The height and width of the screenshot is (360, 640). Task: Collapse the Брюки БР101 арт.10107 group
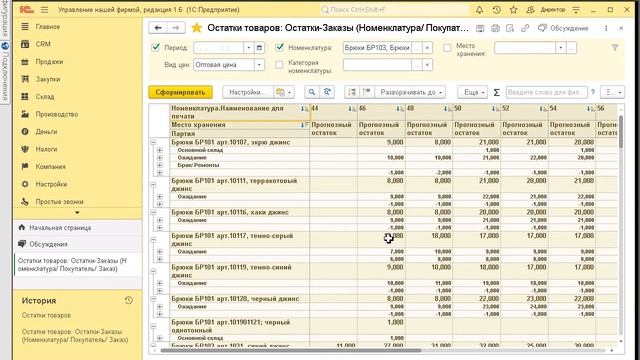coord(153,142)
